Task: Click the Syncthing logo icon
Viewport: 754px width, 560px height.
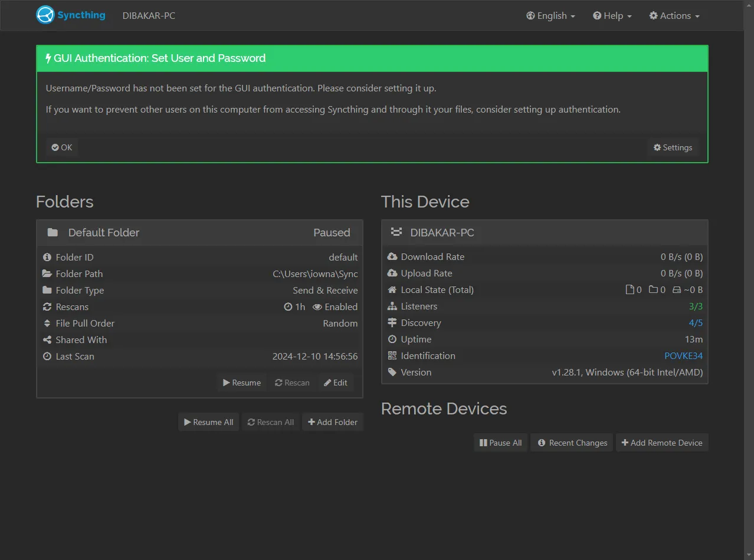Action: [45, 15]
